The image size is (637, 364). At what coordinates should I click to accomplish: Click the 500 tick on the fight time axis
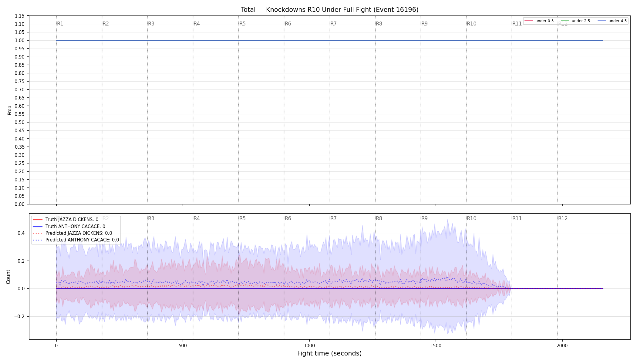pyautogui.click(x=183, y=345)
